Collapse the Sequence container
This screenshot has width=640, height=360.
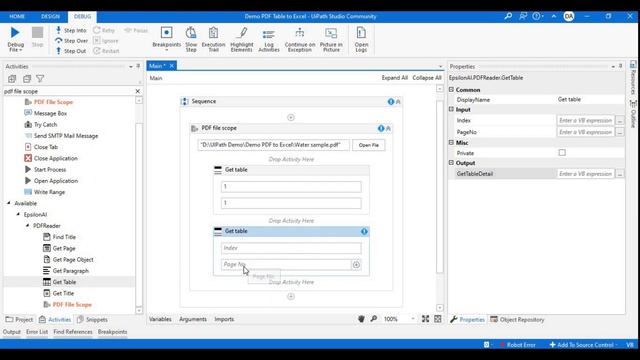pos(398,102)
